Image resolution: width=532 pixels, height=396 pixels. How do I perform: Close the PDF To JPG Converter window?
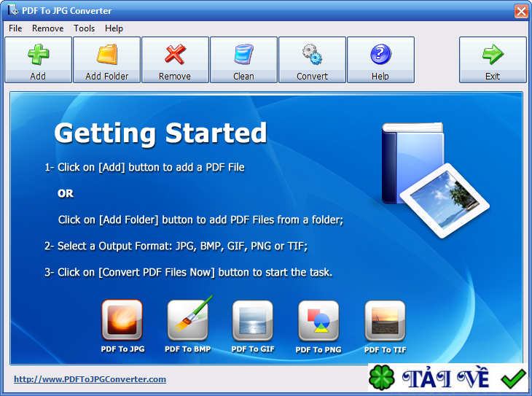tap(521, 11)
